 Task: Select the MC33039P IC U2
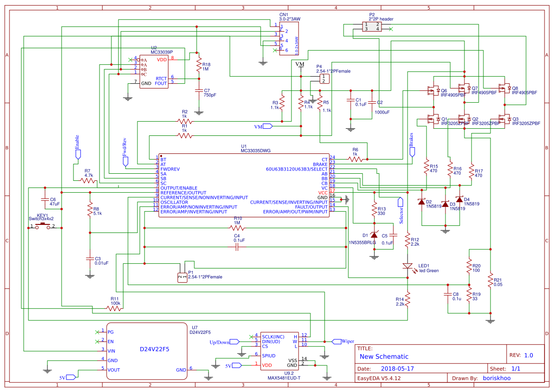153,71
